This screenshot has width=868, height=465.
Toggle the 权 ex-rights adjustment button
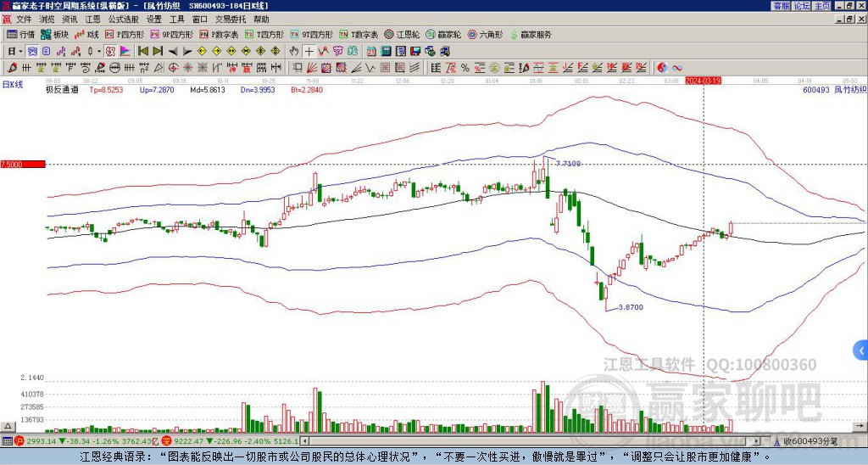click(x=110, y=52)
